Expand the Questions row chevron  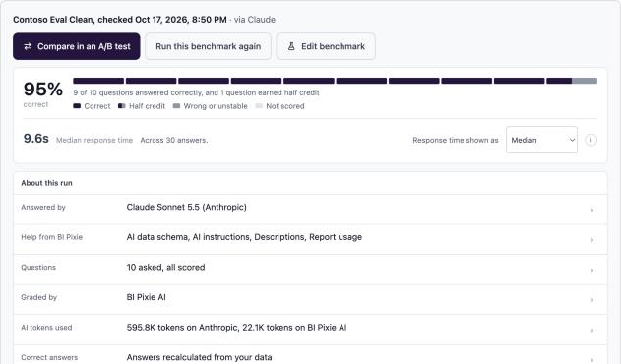pos(592,270)
